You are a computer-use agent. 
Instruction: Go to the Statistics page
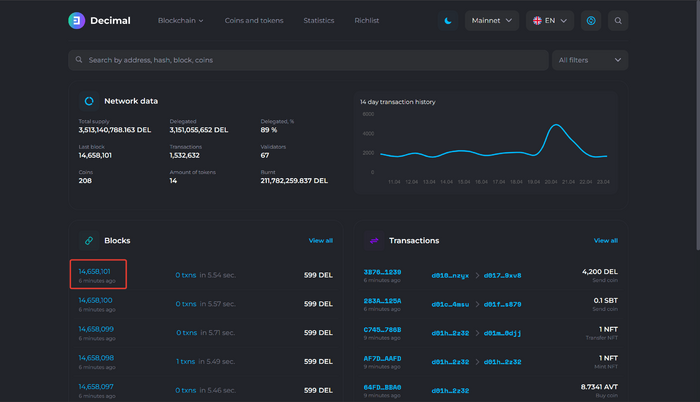coord(319,21)
